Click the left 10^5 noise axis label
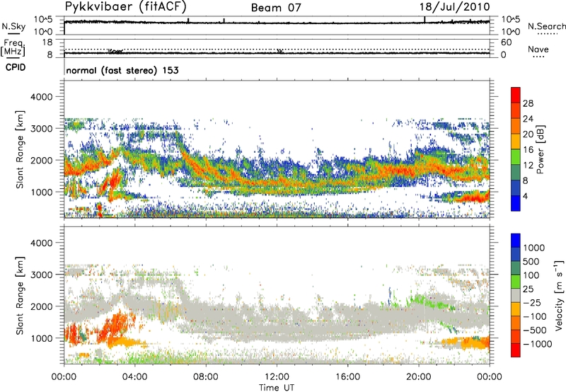 click(x=43, y=19)
